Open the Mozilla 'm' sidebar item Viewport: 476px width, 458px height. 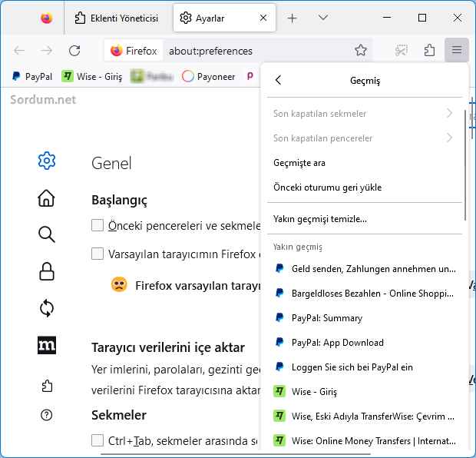47,345
